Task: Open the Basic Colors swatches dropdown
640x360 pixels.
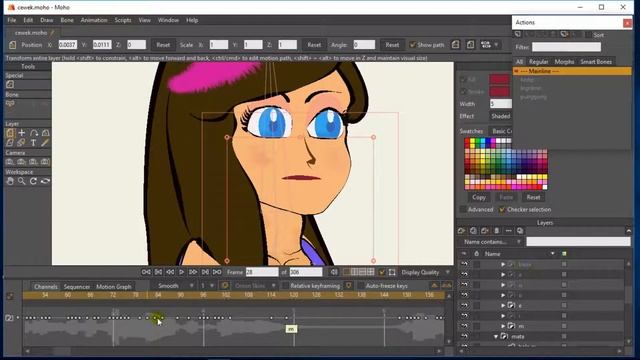Action: coord(501,131)
